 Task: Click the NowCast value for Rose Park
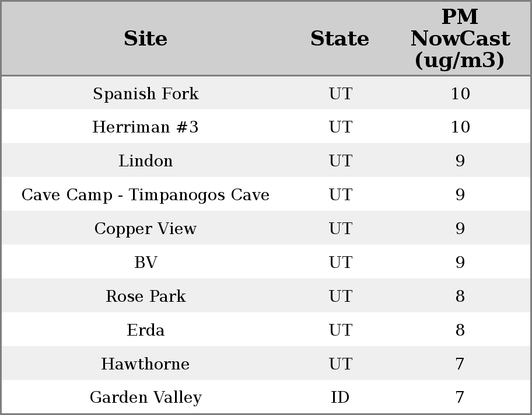(x=460, y=297)
